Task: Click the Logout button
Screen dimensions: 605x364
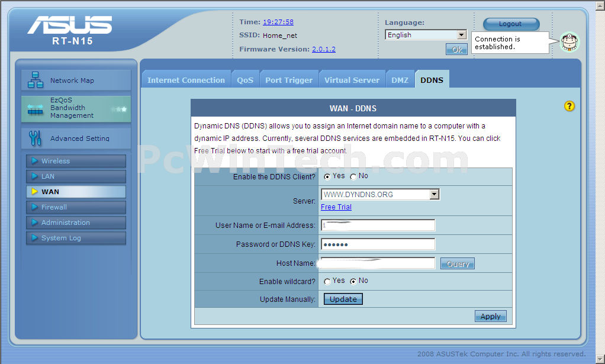Action: [511, 24]
